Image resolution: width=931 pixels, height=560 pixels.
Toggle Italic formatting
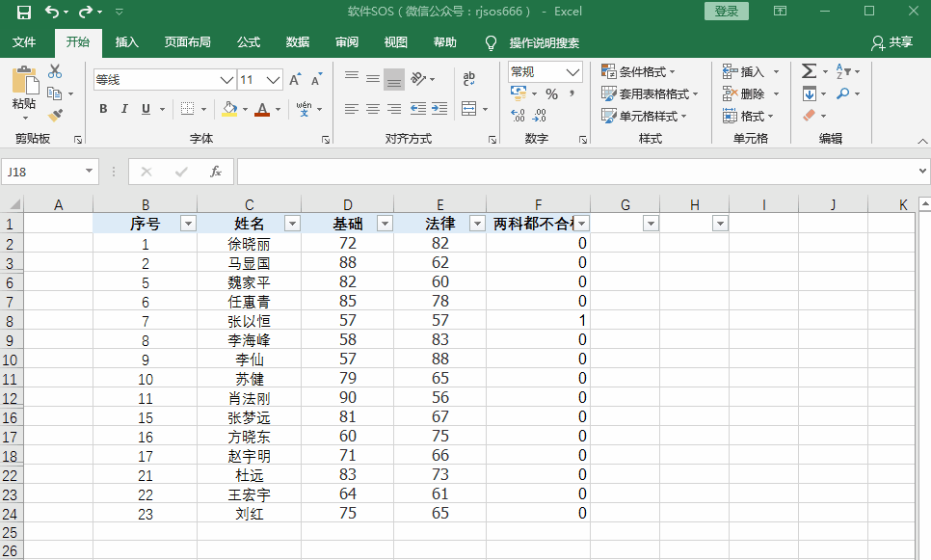[124, 109]
